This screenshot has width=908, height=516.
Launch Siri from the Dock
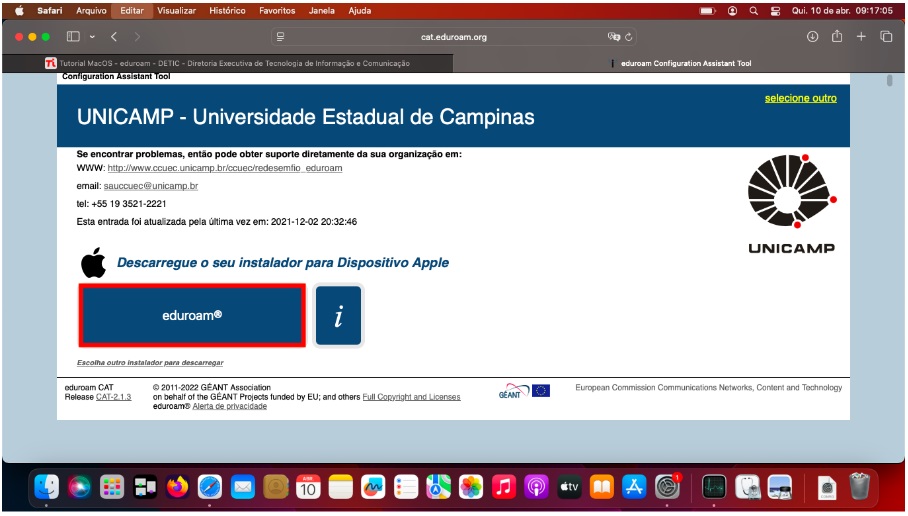[x=79, y=487]
